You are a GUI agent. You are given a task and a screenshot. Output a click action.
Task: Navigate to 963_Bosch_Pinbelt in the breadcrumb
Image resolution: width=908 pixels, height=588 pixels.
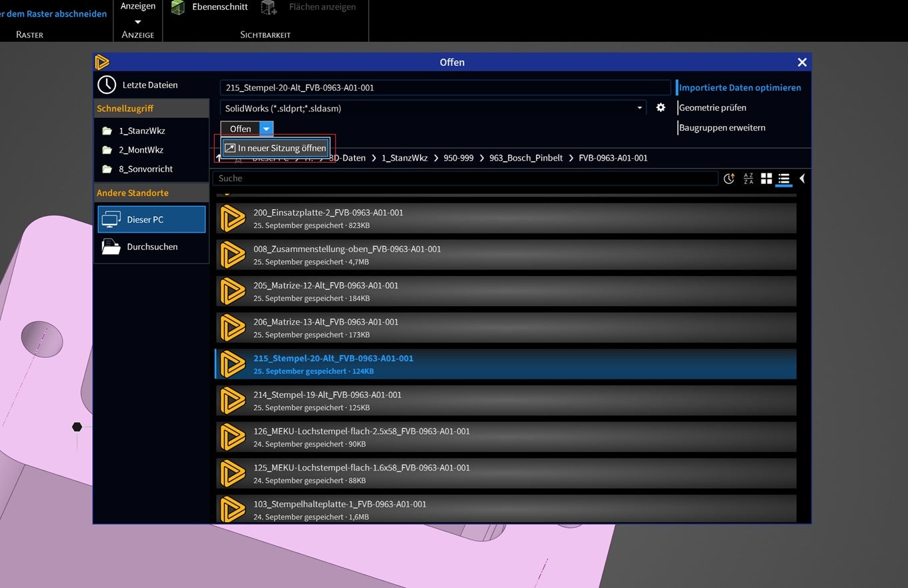pyautogui.click(x=526, y=158)
